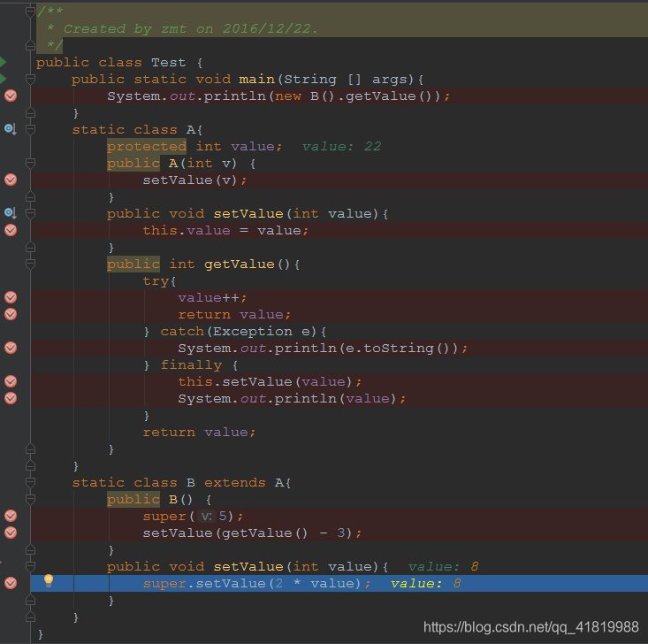Click overridden-method icon beside A's setValue declaration

(11, 213)
